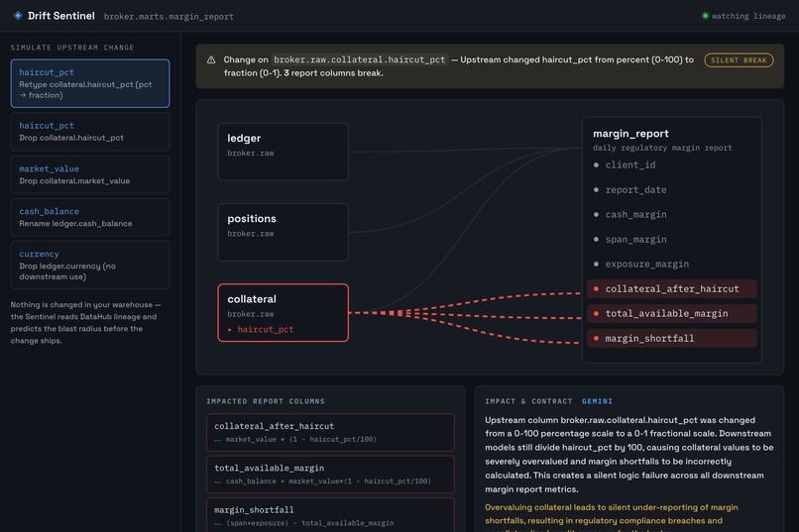Select the haircut_pct retype scenario card
Viewport: 799px width, 532px height.
click(x=90, y=83)
